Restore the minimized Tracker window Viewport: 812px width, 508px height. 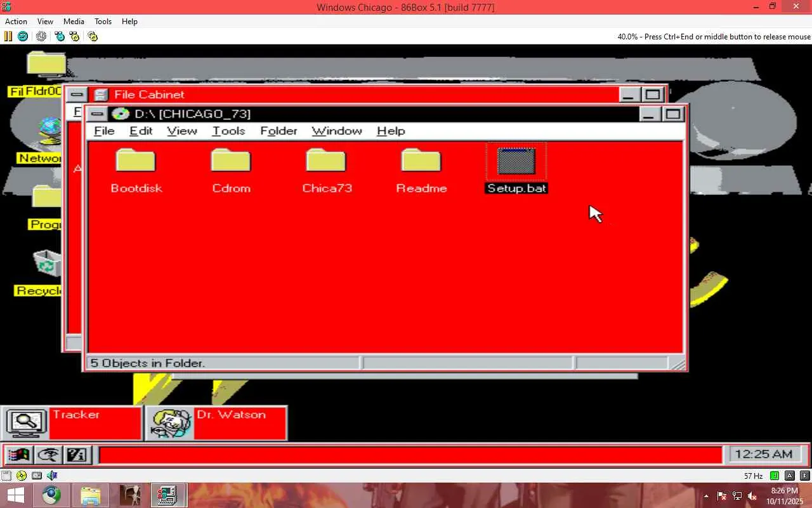point(72,423)
